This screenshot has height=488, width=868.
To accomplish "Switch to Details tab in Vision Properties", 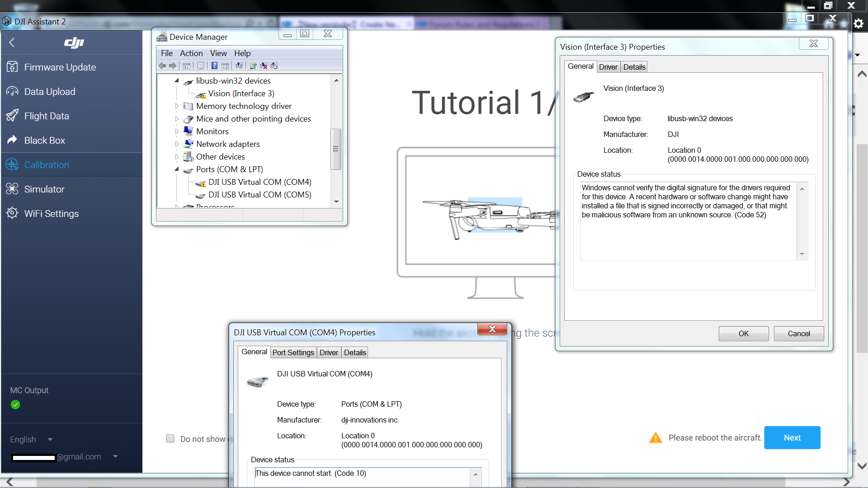I will 634,66.
